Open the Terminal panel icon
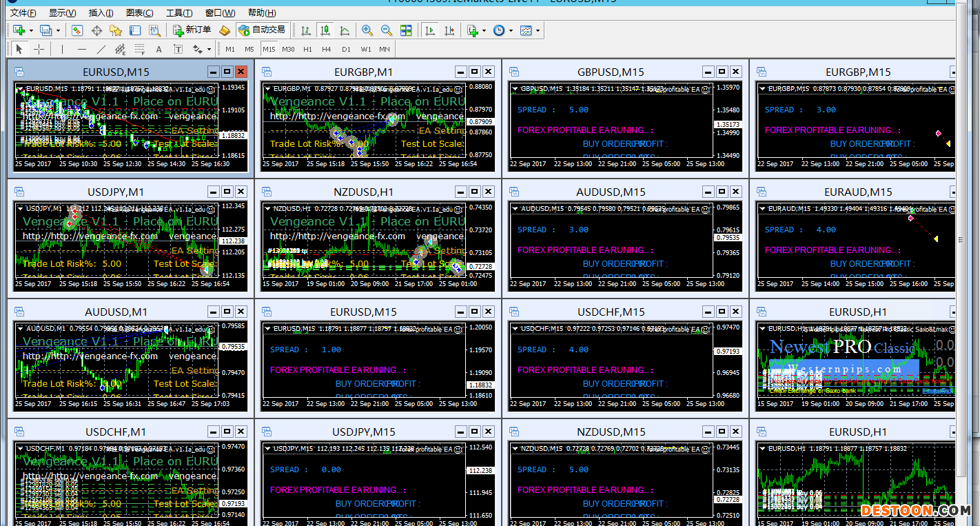The image size is (980, 526). (135, 30)
